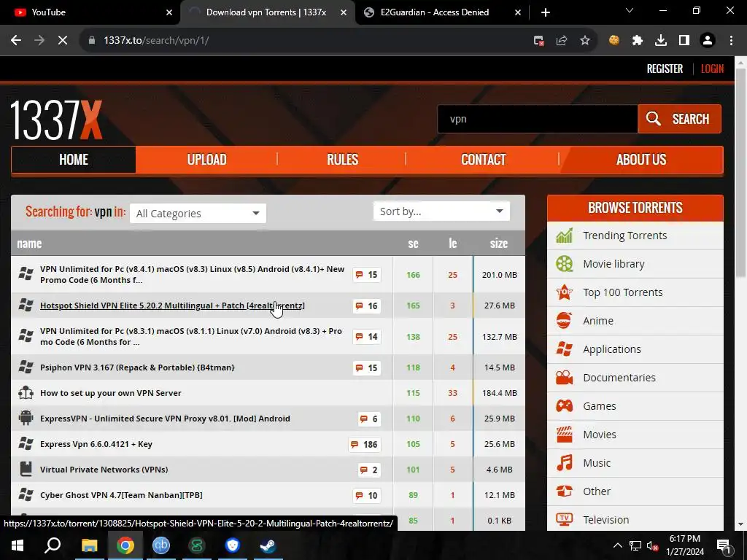
Task: Open a new browser tab
Action: pyautogui.click(x=546, y=12)
